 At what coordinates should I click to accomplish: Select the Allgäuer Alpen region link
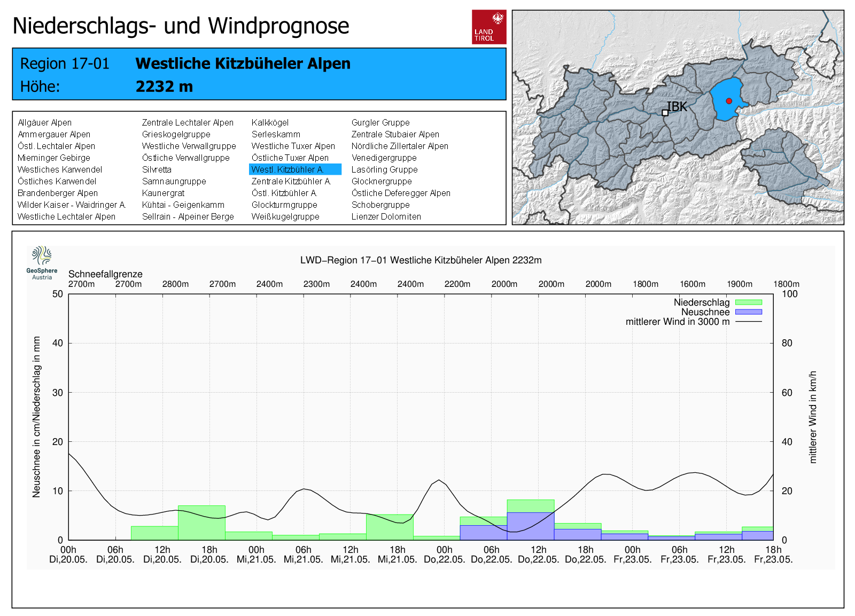point(44,123)
